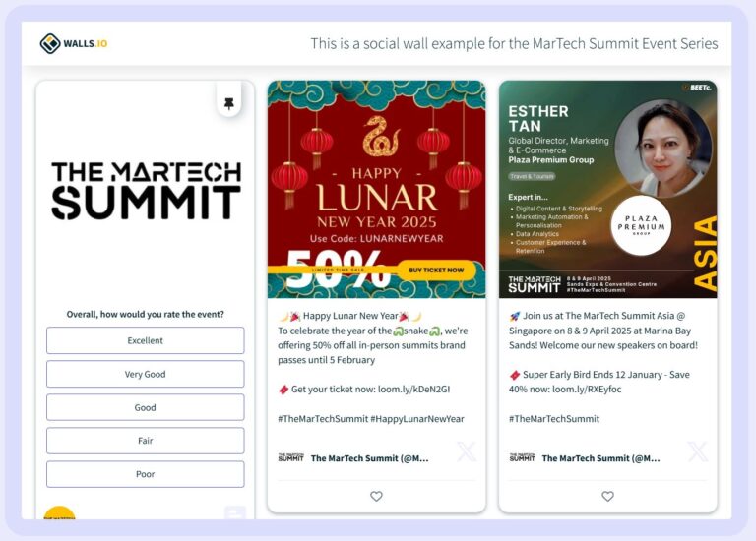Click X logo on Esther Tan post
Image resolution: width=756 pixels, height=541 pixels.
point(698,451)
